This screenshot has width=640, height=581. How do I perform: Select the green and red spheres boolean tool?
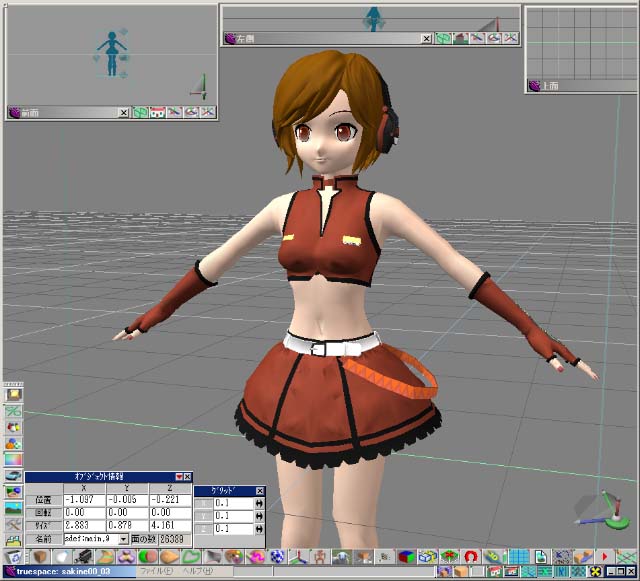click(148, 557)
